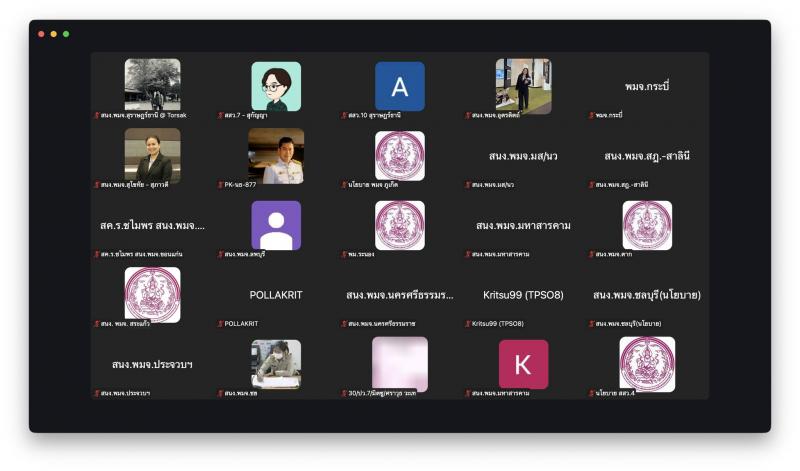Click large สนง.พมจ.มหาสารคาม tile name
Screen dimensions: 800x471
pos(523,226)
